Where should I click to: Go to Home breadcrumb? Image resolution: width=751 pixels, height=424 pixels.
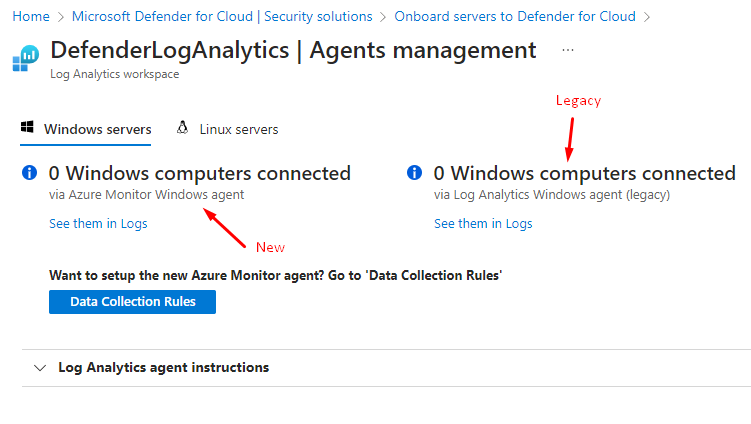[x=32, y=17]
